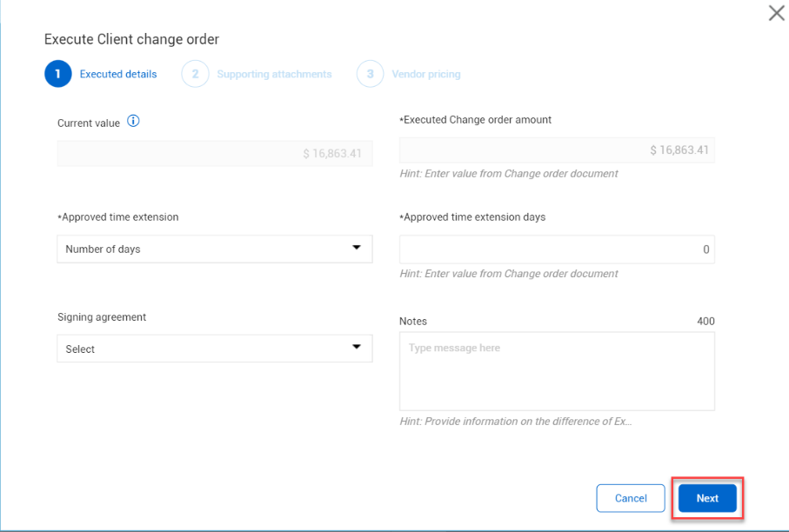Open the Signing agreement Select dropdown

[x=214, y=348]
